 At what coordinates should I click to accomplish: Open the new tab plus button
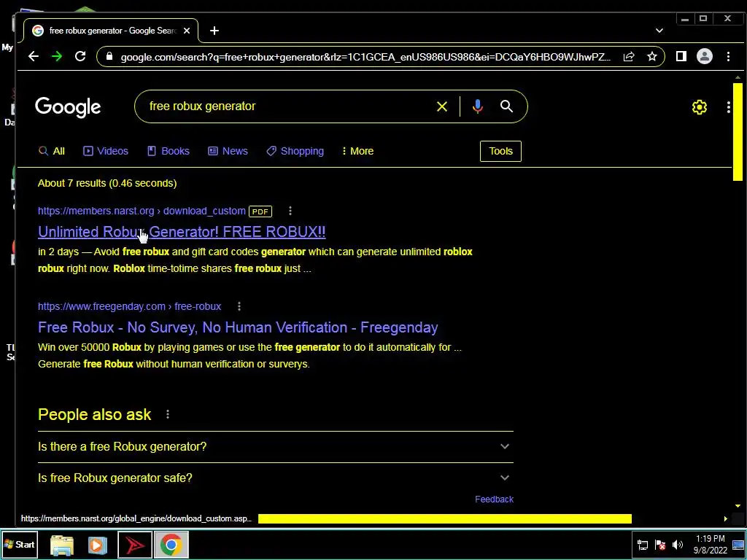point(214,31)
